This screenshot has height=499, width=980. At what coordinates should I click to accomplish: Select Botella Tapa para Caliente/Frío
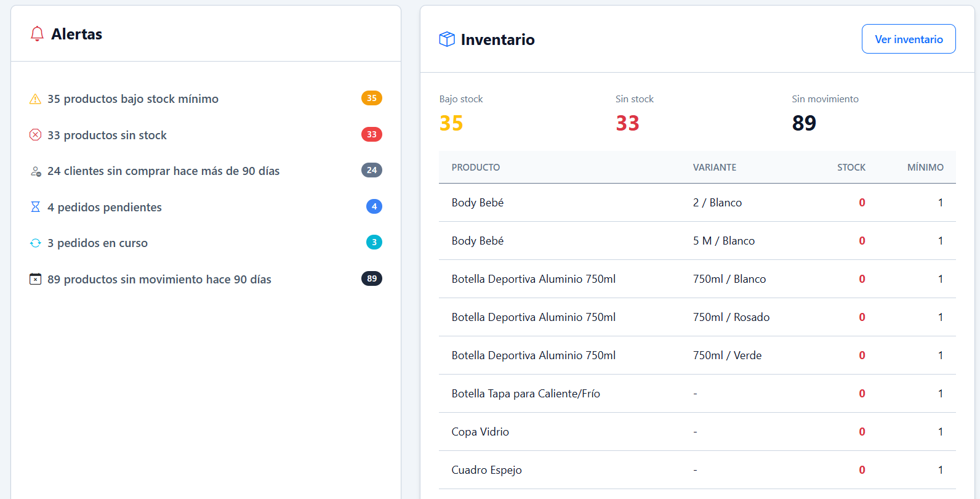pyautogui.click(x=526, y=394)
